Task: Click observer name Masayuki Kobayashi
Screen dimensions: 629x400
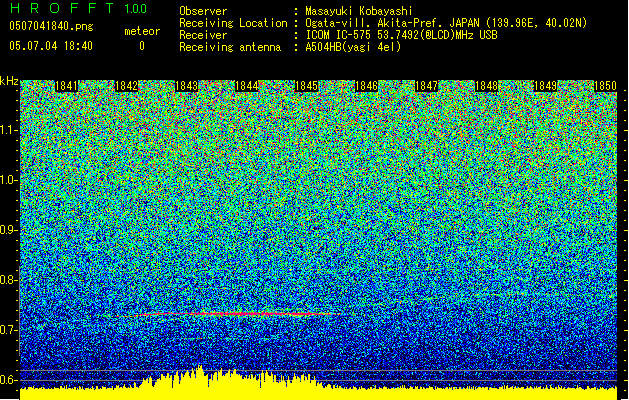Action: 358,11
